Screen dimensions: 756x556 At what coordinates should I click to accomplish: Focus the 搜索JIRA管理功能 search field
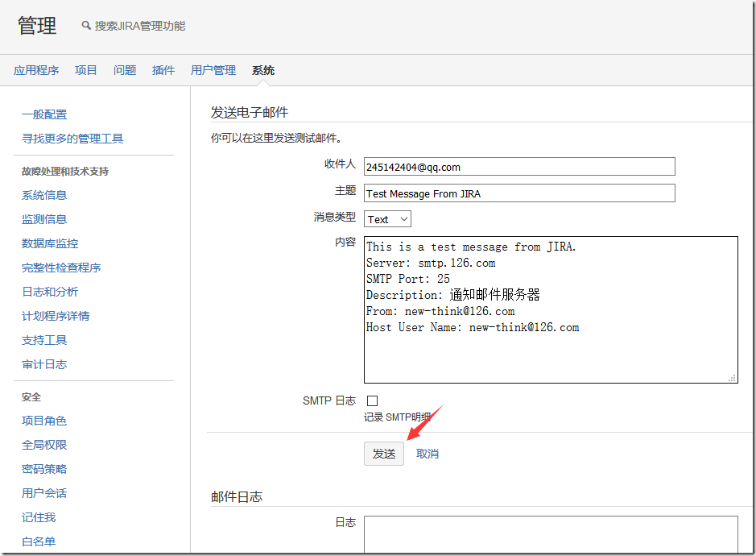(140, 26)
